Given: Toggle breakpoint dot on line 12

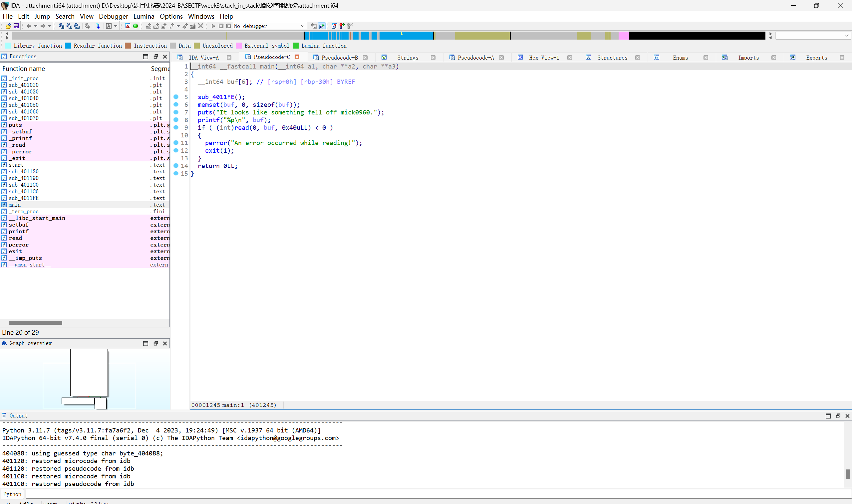Looking at the screenshot, I should pos(176,150).
